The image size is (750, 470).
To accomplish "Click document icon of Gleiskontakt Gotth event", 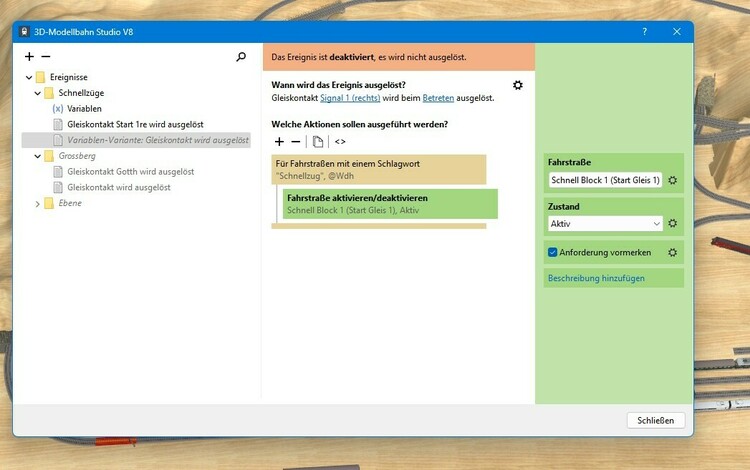I will pyautogui.click(x=58, y=172).
